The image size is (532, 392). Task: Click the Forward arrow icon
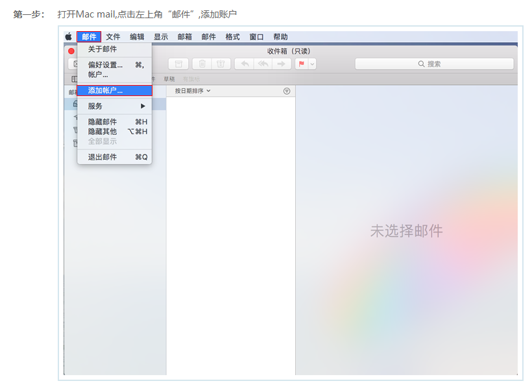[x=282, y=64]
